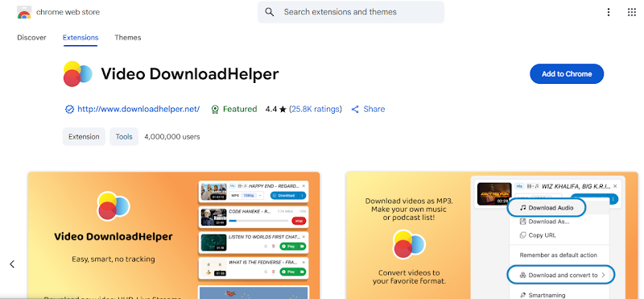Select the Extensions tab
Screen dimensions: 644x299
pos(80,37)
